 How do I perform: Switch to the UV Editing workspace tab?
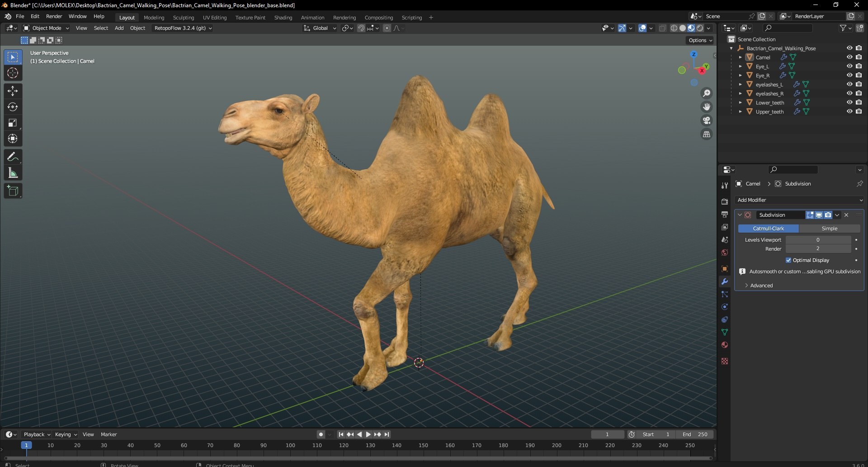pyautogui.click(x=215, y=18)
